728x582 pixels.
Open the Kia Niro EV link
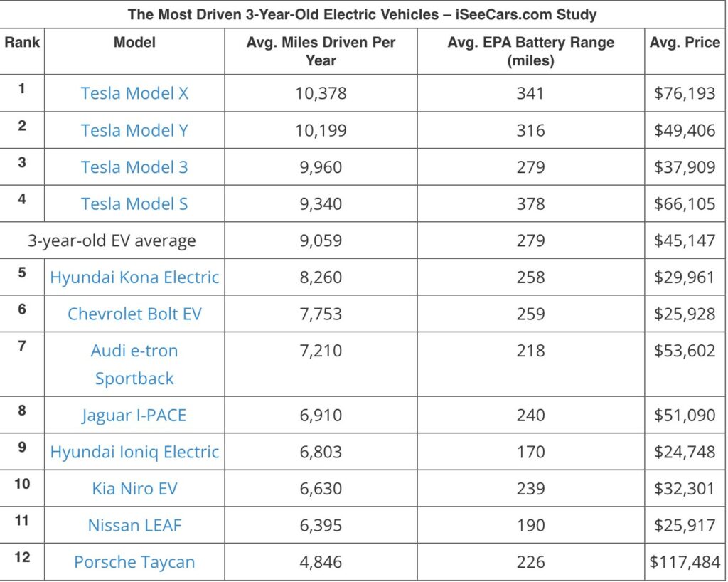click(x=134, y=489)
